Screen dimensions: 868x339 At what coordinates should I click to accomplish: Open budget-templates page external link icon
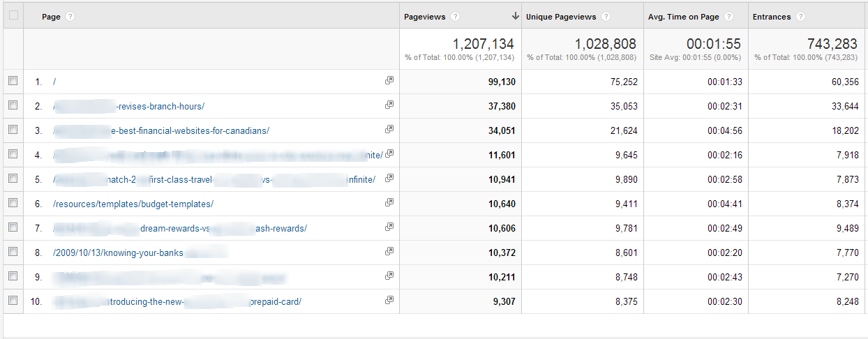(x=389, y=203)
